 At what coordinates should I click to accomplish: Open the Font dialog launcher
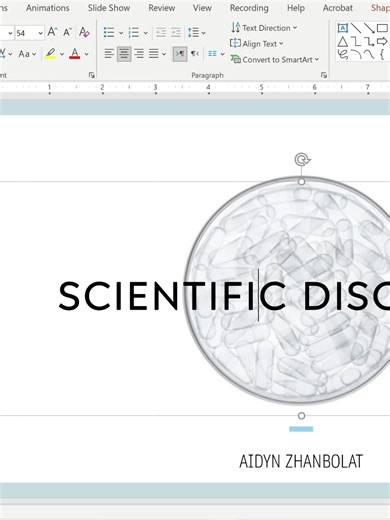[92, 75]
